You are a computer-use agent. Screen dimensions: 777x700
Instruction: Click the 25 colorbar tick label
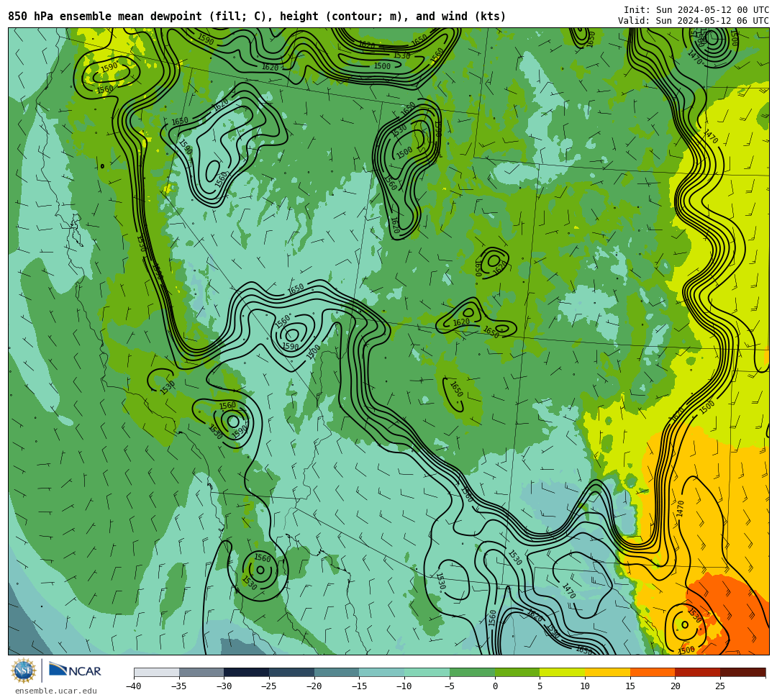point(720,686)
